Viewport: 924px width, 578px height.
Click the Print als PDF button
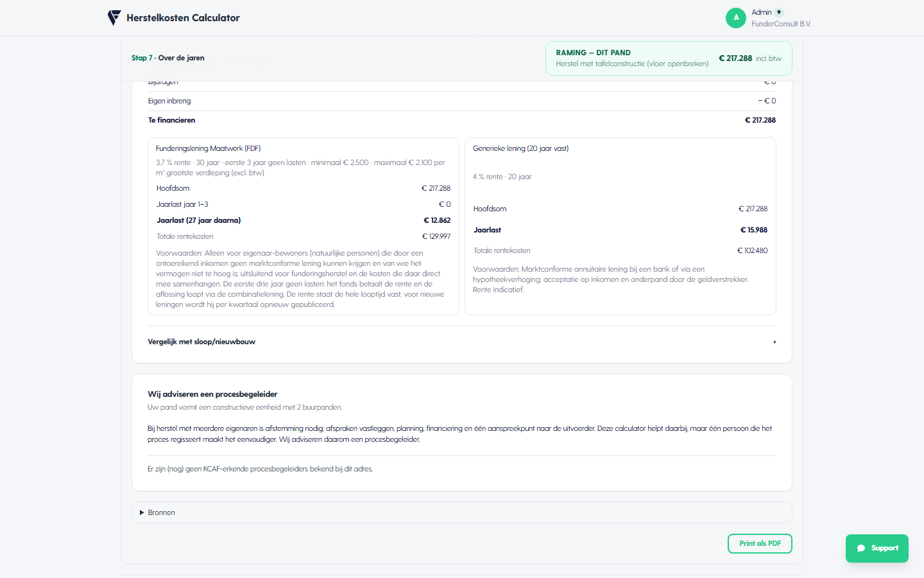[760, 543]
